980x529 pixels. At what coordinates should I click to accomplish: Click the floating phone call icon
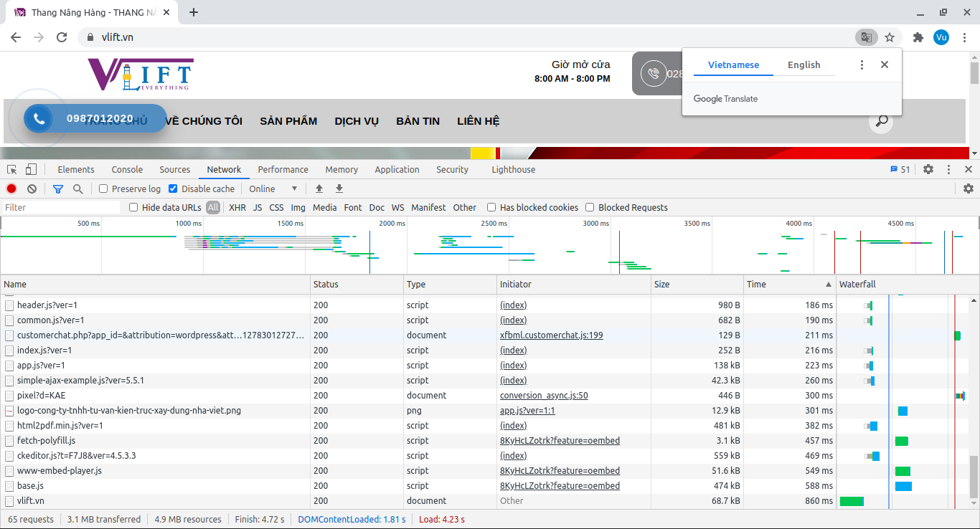click(39, 119)
